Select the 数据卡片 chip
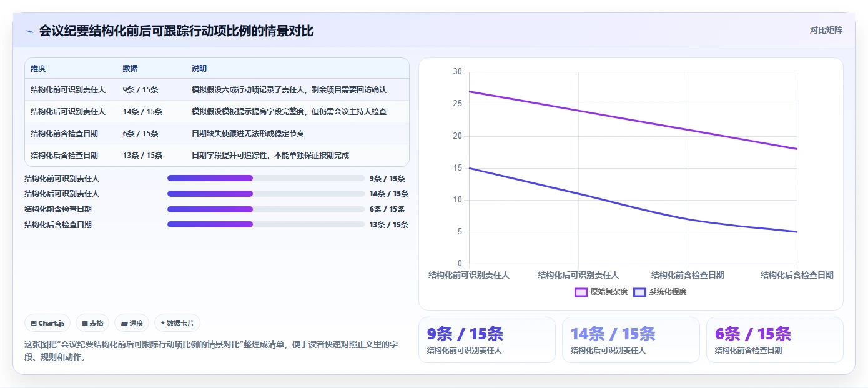The width and height of the screenshot is (868, 388). pyautogui.click(x=177, y=323)
